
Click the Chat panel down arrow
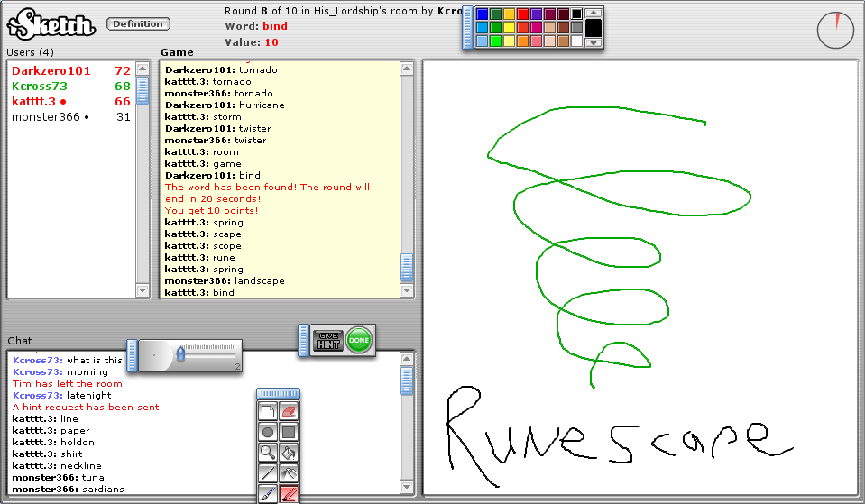tap(407, 487)
